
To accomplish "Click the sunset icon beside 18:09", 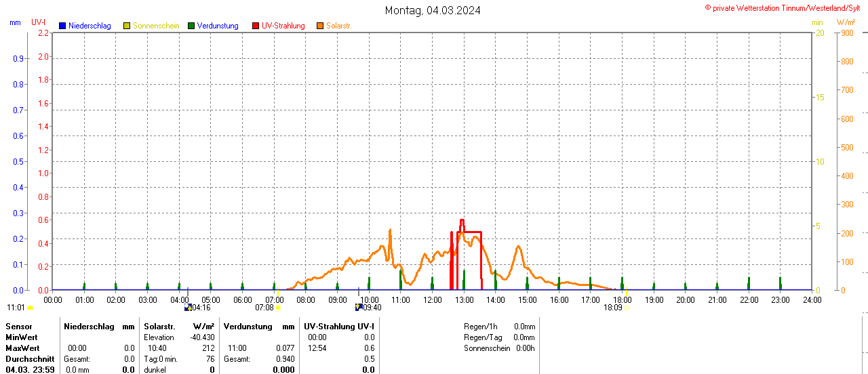I will coord(627,308).
